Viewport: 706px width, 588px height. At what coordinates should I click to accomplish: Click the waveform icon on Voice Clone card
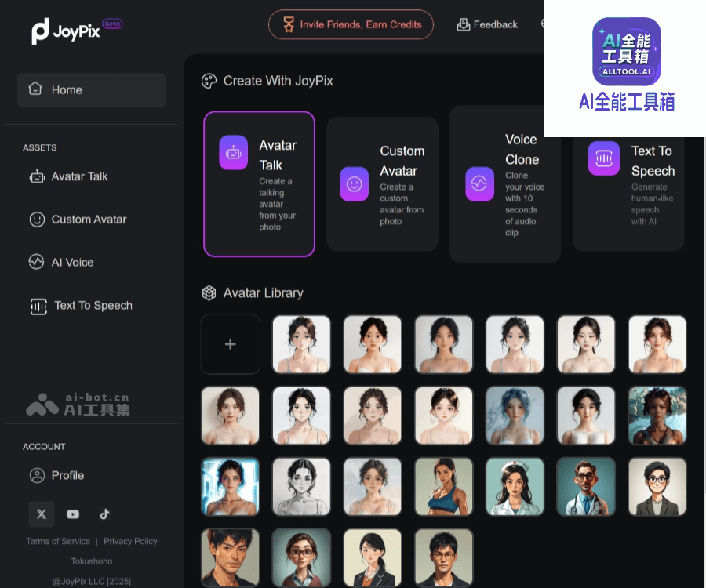point(479,184)
